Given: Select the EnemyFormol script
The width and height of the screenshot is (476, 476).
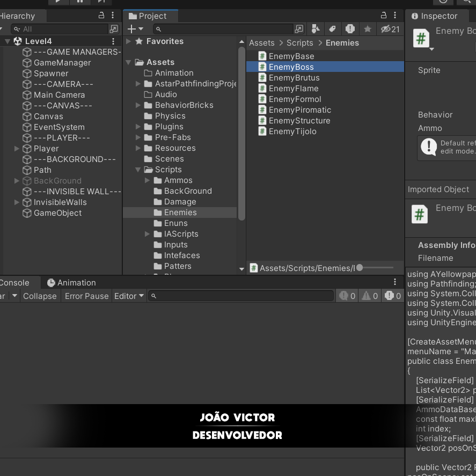Looking at the screenshot, I should tap(295, 99).
